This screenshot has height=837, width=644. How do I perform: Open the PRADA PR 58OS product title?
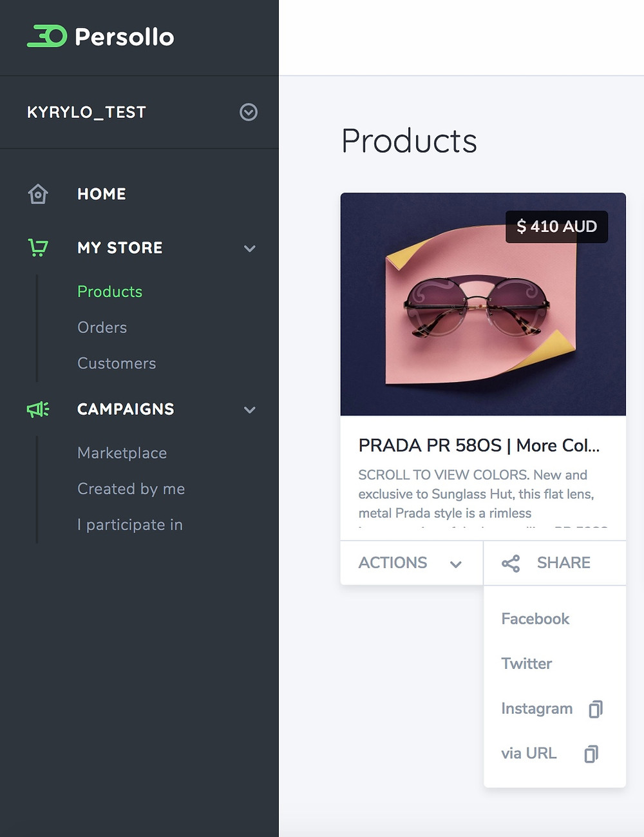[479, 445]
